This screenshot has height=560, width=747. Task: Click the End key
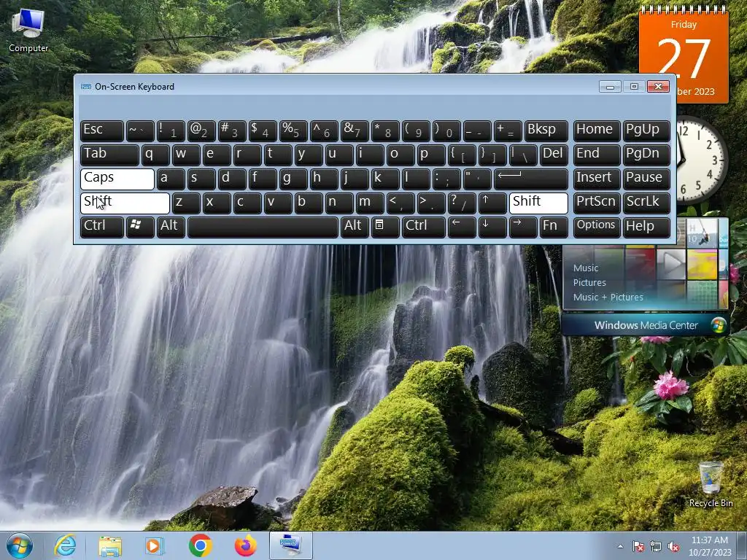(597, 155)
